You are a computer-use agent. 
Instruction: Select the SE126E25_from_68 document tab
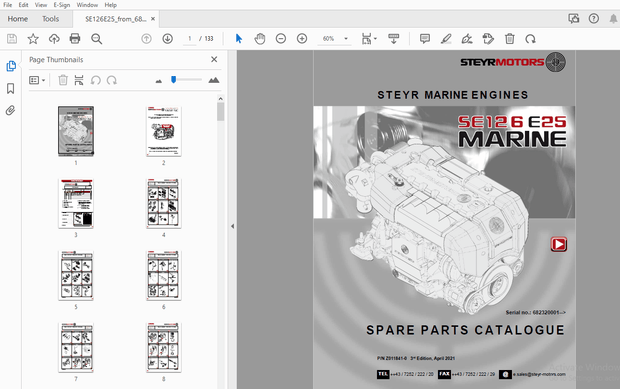(x=115, y=19)
